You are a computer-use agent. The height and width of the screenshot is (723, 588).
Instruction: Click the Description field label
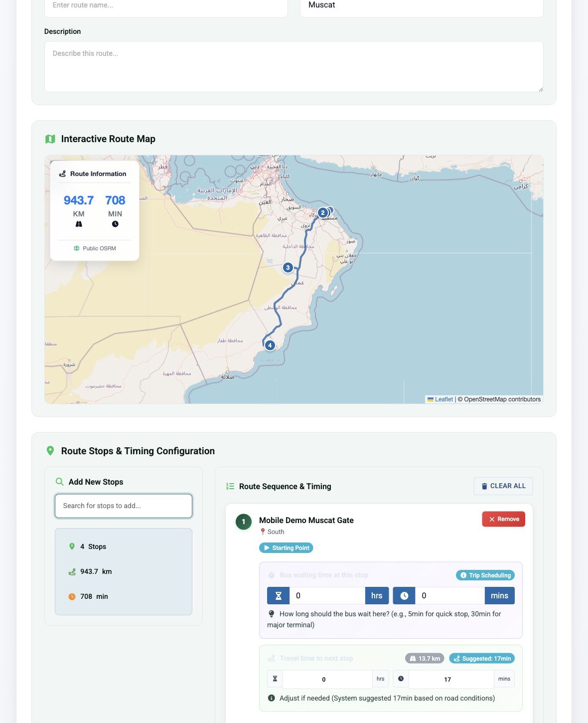pyautogui.click(x=62, y=31)
